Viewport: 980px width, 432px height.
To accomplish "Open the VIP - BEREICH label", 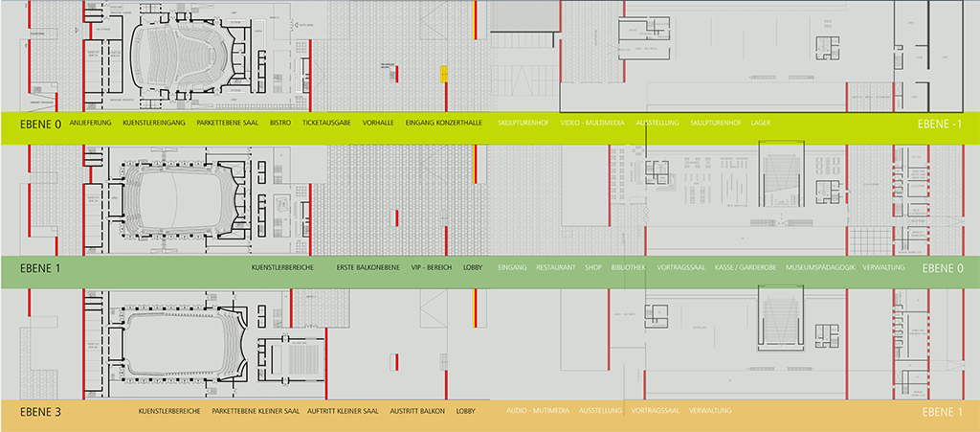I will pyautogui.click(x=431, y=267).
